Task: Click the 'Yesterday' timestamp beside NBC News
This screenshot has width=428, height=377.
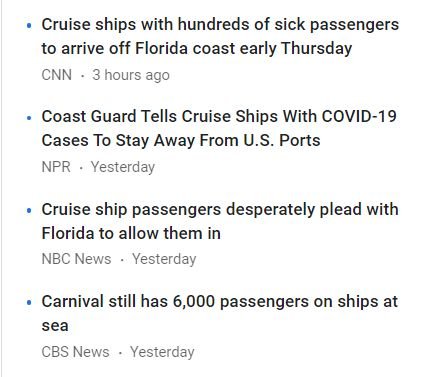Action: [x=164, y=259]
